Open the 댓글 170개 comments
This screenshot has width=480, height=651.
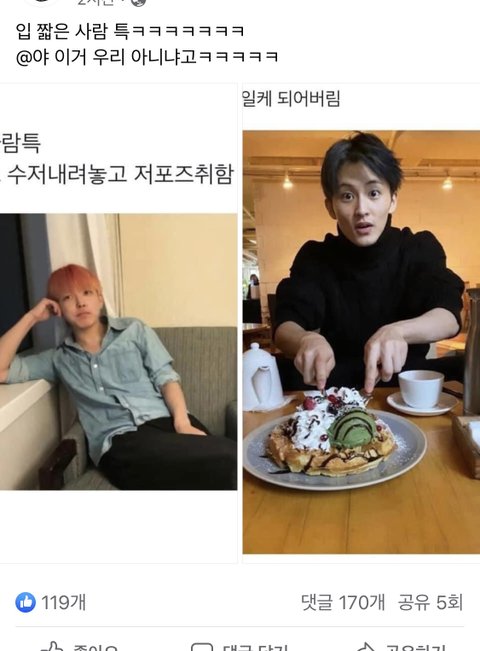(343, 602)
